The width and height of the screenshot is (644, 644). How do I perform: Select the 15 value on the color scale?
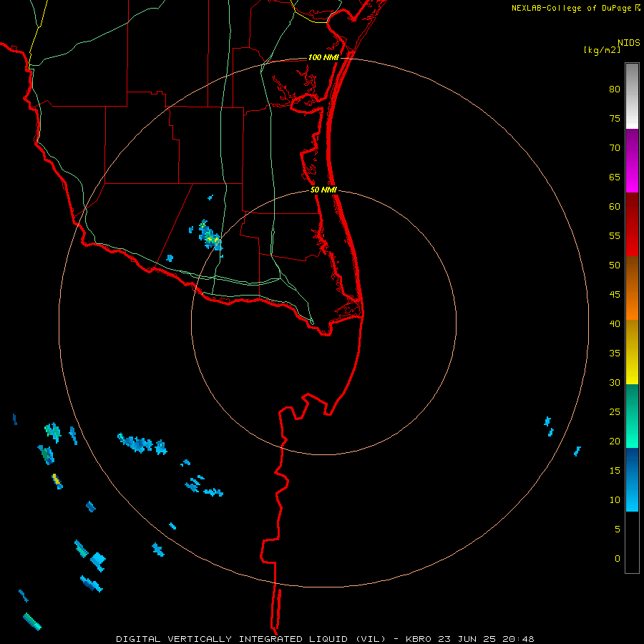click(615, 471)
